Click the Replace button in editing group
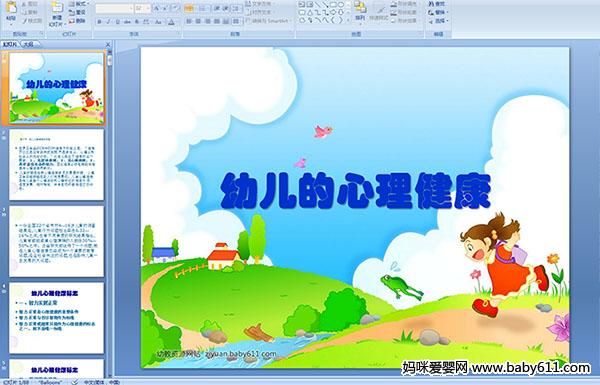Viewport: 600px width, 385px height. [438, 12]
